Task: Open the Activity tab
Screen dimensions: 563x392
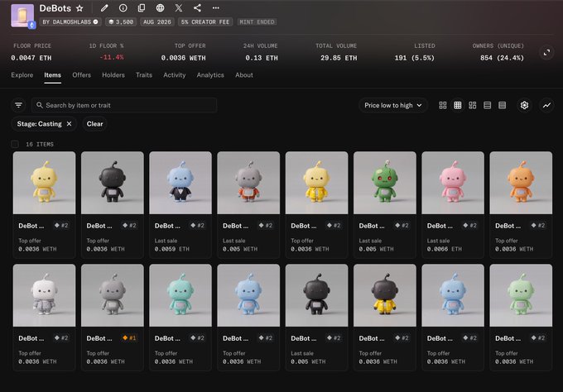Action: click(x=175, y=75)
